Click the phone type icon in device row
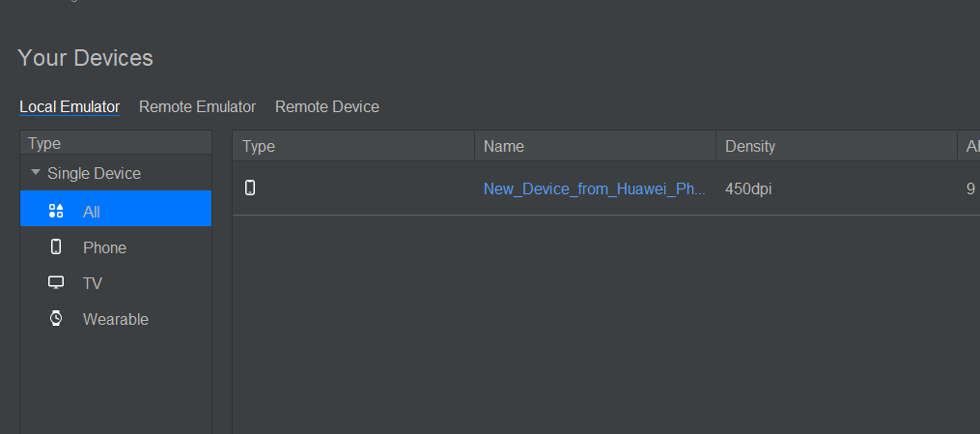 (250, 188)
